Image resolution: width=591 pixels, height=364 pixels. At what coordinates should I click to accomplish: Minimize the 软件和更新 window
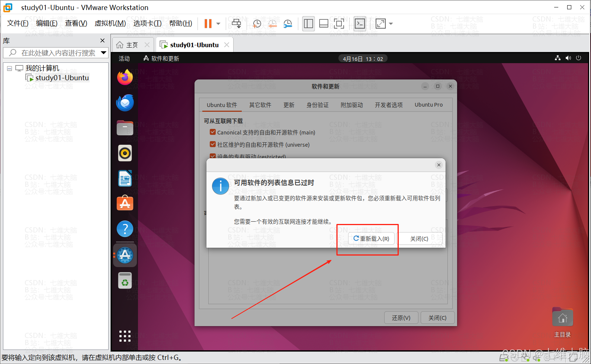pyautogui.click(x=425, y=86)
